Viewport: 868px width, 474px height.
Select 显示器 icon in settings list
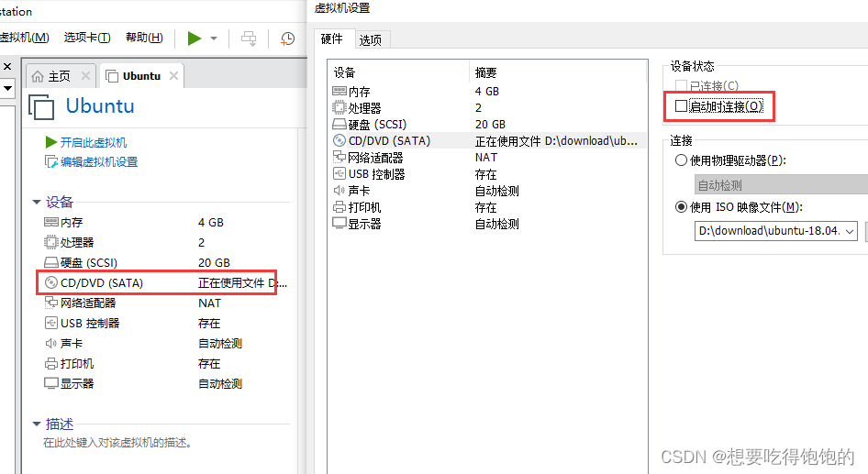[x=339, y=224]
